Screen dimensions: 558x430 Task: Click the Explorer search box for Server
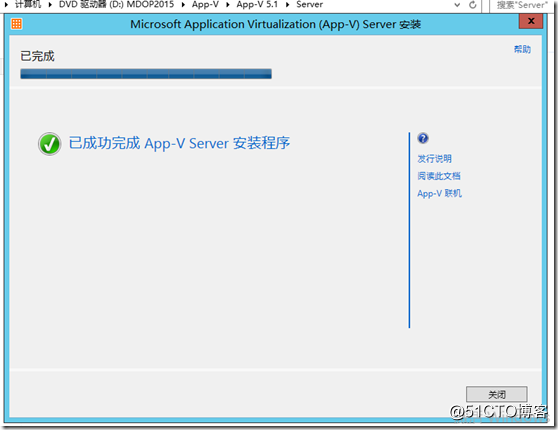522,5
